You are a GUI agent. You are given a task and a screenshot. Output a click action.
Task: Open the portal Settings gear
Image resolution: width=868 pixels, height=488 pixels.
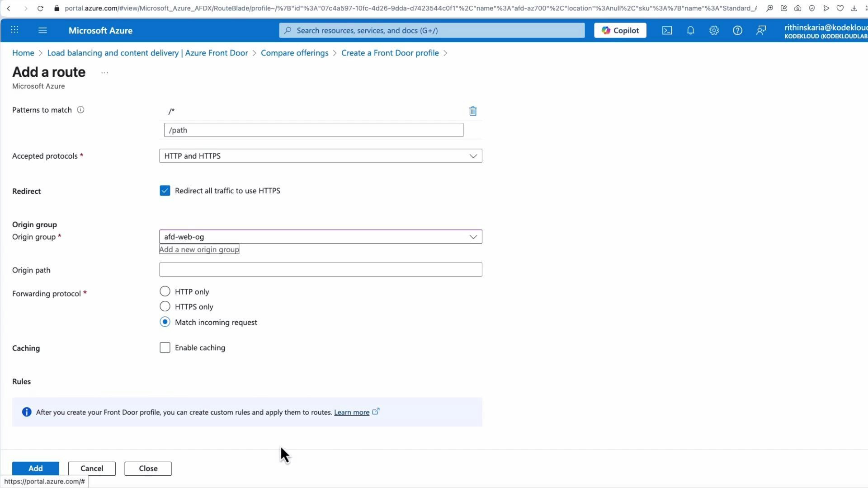click(x=714, y=30)
